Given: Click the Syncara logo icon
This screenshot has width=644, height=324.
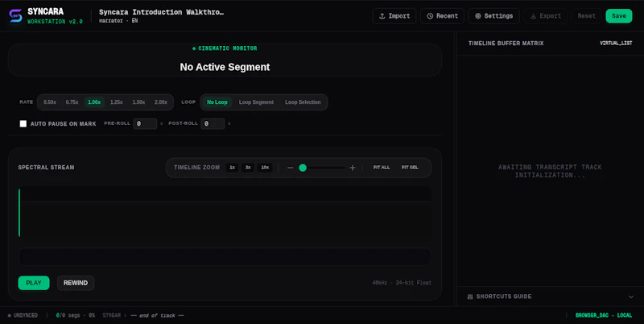Looking at the screenshot, I should 15,15.
